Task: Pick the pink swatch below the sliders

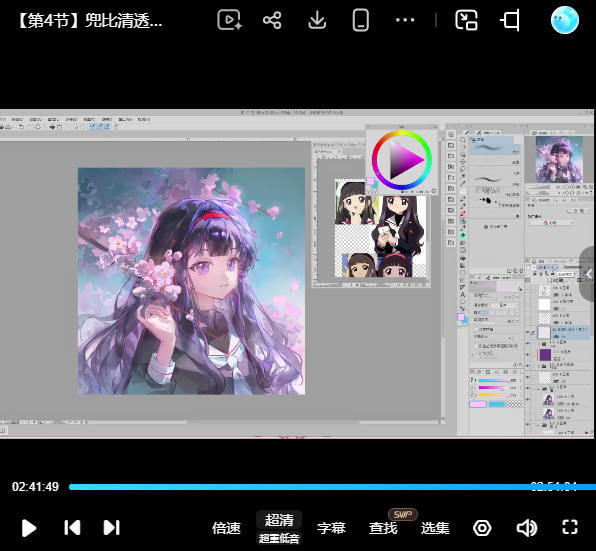Action: (478, 404)
